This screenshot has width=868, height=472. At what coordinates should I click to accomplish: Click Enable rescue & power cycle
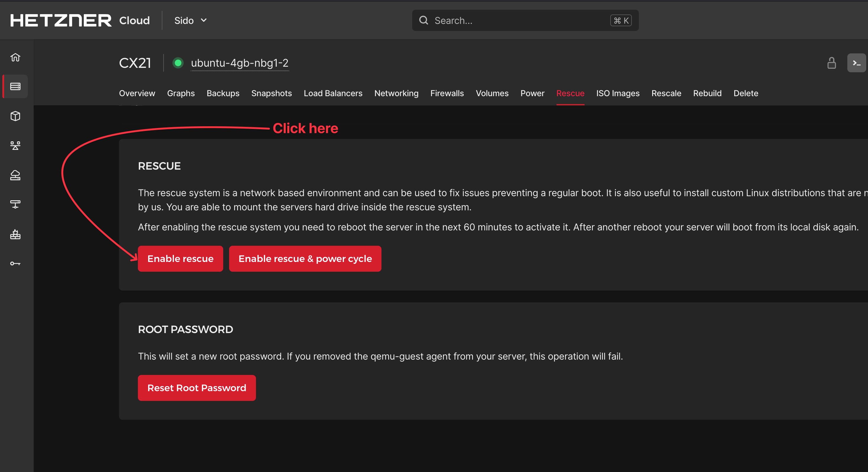305,259
